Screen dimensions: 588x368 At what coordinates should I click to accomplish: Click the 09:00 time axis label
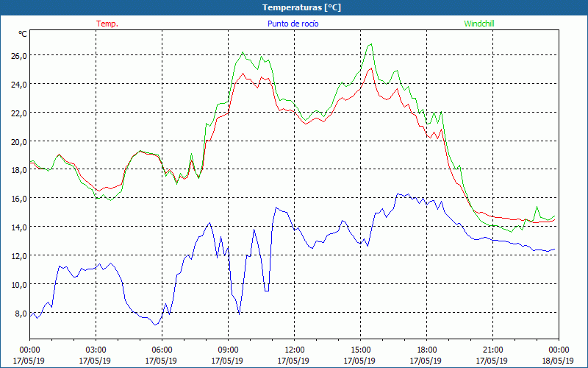(228, 350)
